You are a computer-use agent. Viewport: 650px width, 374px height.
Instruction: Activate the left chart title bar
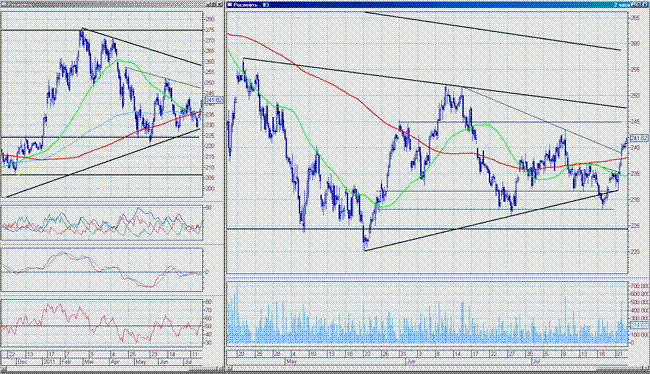pos(103,4)
